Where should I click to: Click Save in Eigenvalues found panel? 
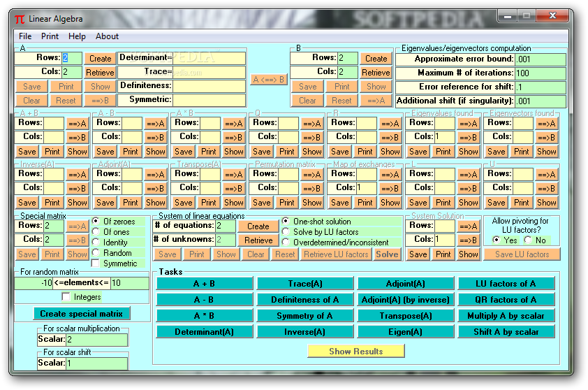tap(418, 152)
